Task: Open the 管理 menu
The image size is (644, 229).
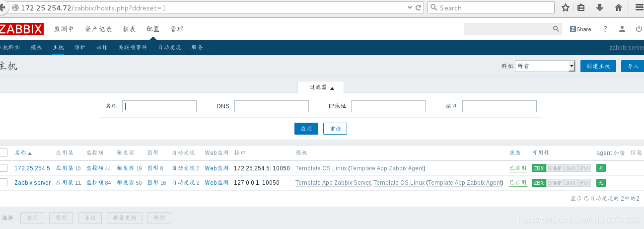Action: (x=177, y=29)
